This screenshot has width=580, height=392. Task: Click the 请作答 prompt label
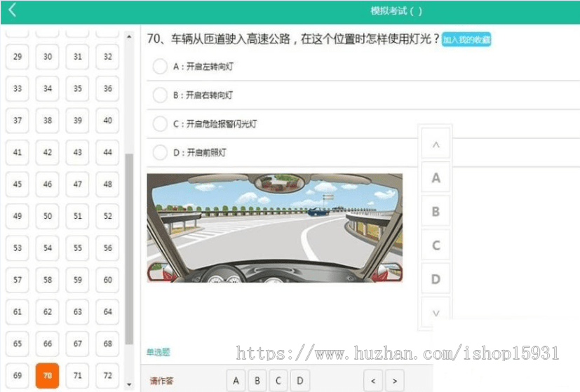pyautogui.click(x=161, y=381)
